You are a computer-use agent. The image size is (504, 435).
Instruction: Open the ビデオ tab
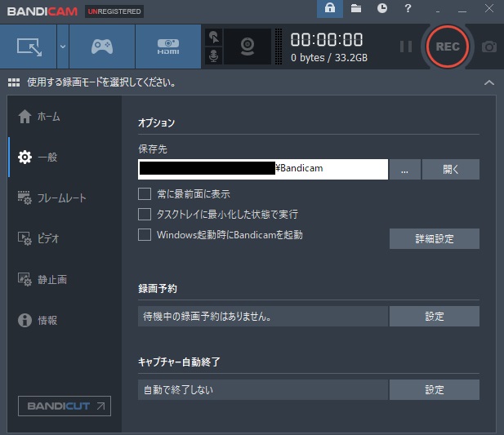coord(65,238)
